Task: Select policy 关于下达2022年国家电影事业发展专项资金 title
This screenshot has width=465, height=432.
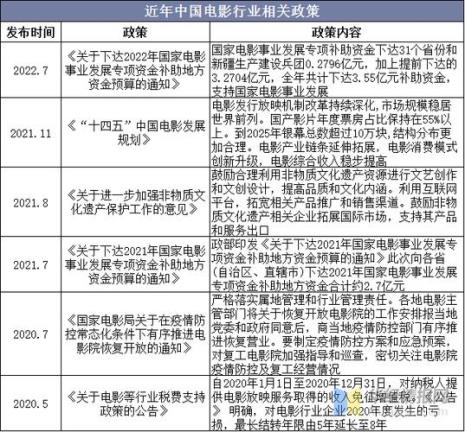Action: tap(135, 70)
